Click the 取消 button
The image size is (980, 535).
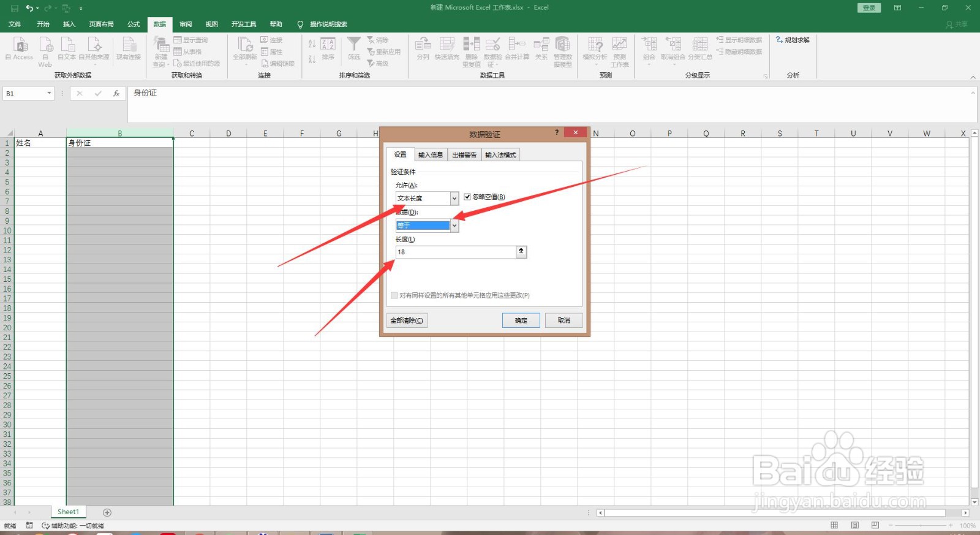coord(564,321)
